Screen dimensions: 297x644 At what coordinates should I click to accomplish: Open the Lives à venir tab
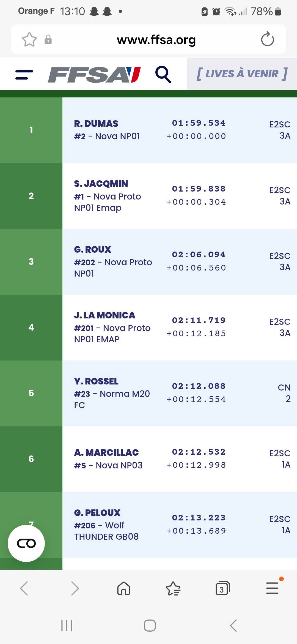pyautogui.click(x=242, y=74)
